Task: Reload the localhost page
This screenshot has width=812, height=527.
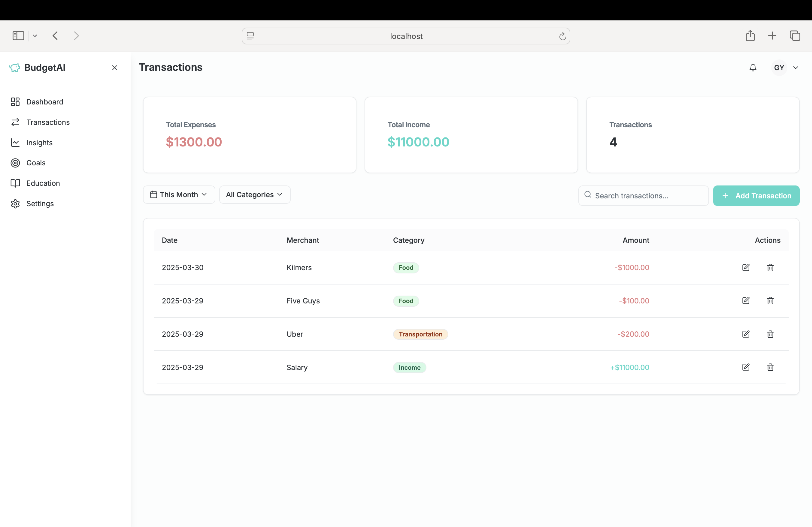Action: [x=562, y=36]
